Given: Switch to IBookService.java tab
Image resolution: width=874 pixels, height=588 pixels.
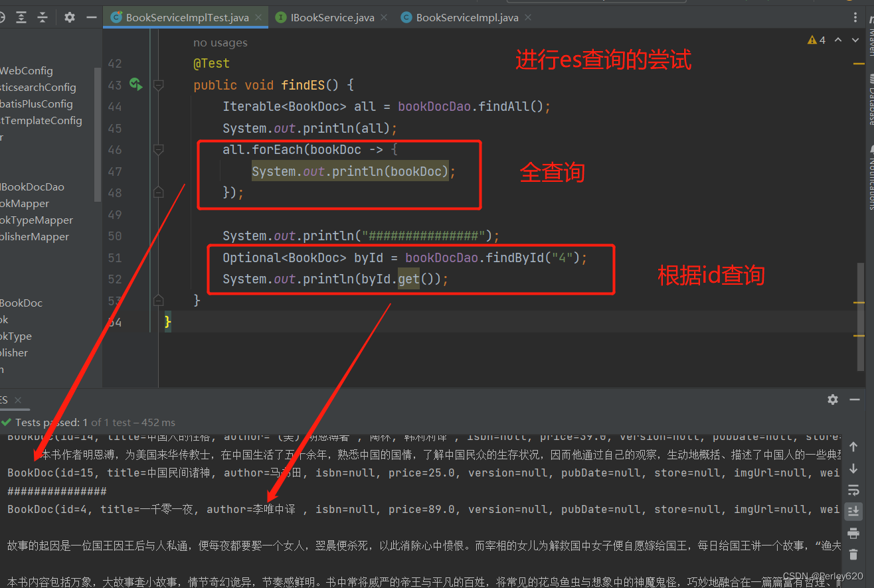Looking at the screenshot, I should tap(332, 18).
